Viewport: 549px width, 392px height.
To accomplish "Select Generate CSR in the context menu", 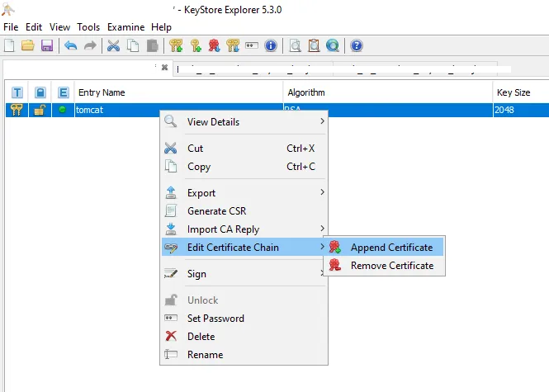I will coord(244,211).
